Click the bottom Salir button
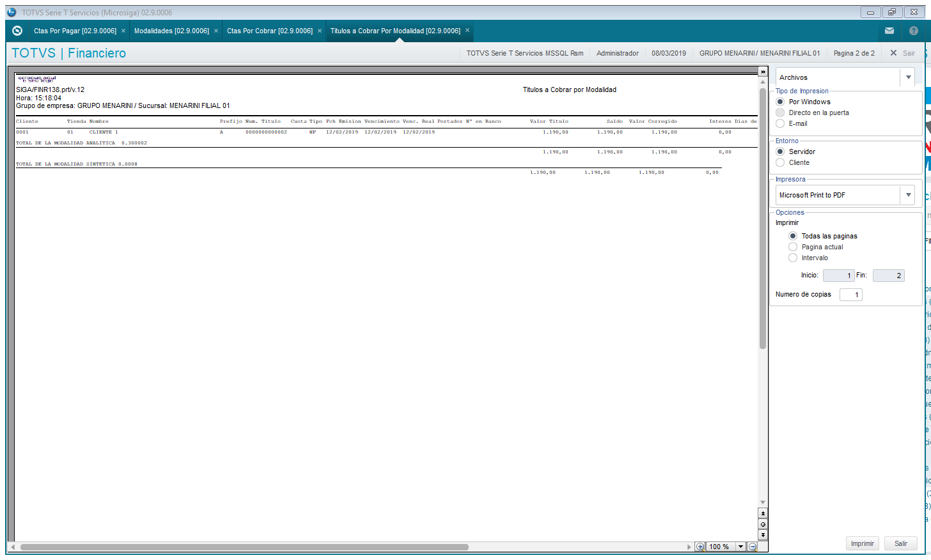Screen dimensions: 931x560 tap(901, 543)
